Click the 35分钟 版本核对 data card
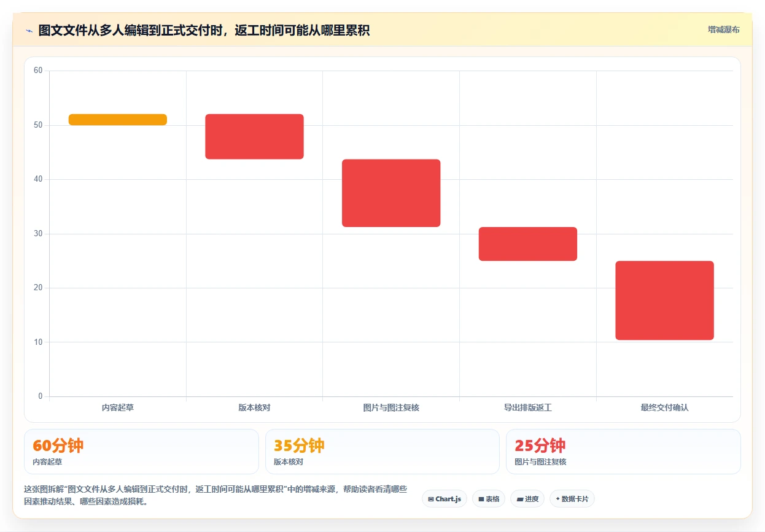Image resolution: width=765 pixels, height=532 pixels. pos(382,452)
